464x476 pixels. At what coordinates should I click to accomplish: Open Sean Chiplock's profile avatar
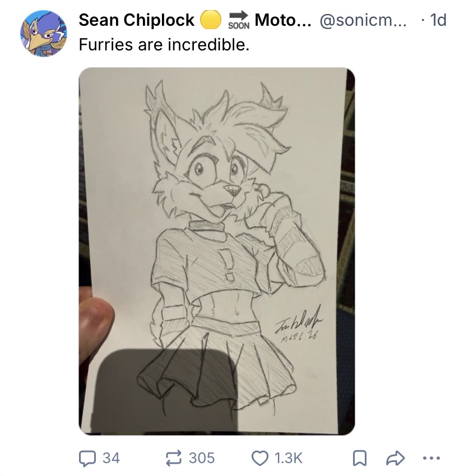(44, 34)
